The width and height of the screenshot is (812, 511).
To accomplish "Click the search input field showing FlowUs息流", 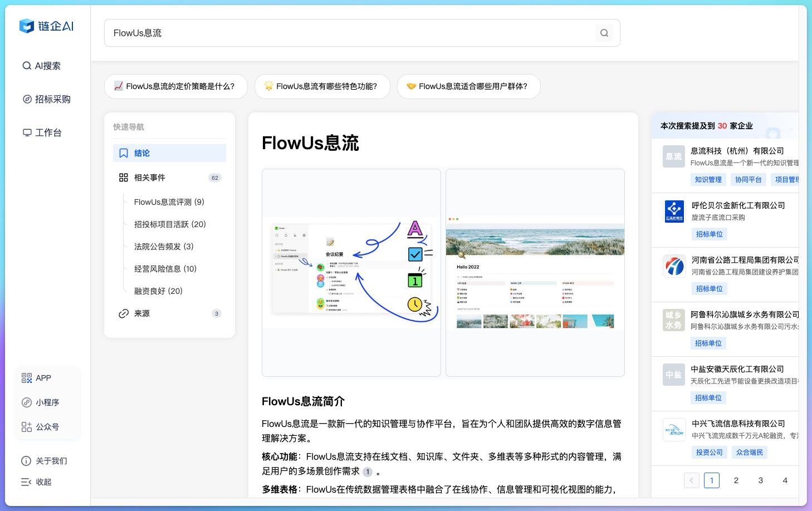I will [334, 33].
